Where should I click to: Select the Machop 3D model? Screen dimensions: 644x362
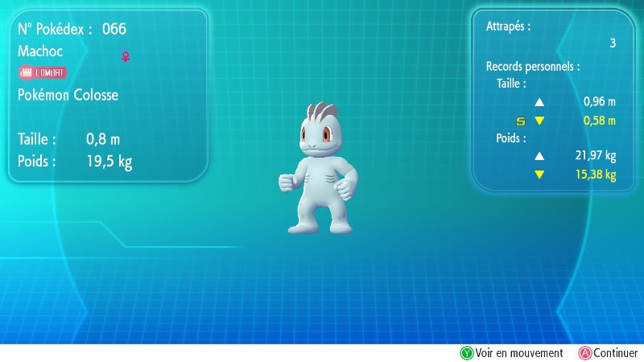[320, 169]
